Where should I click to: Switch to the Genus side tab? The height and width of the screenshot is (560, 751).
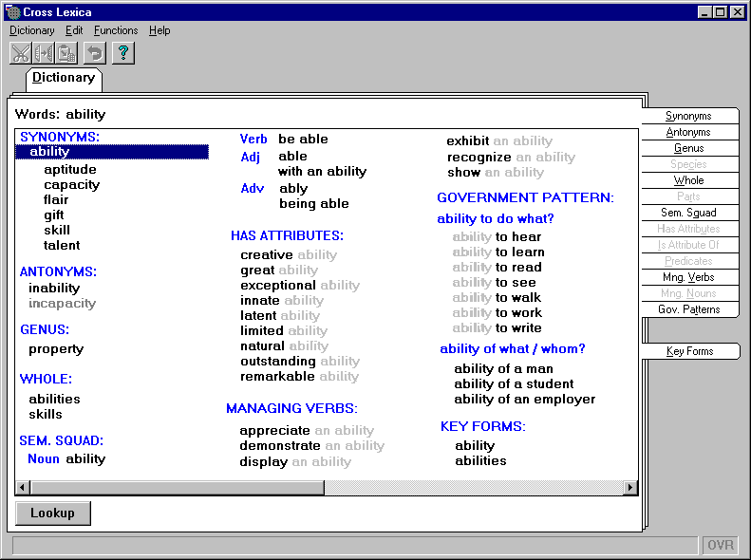688,148
